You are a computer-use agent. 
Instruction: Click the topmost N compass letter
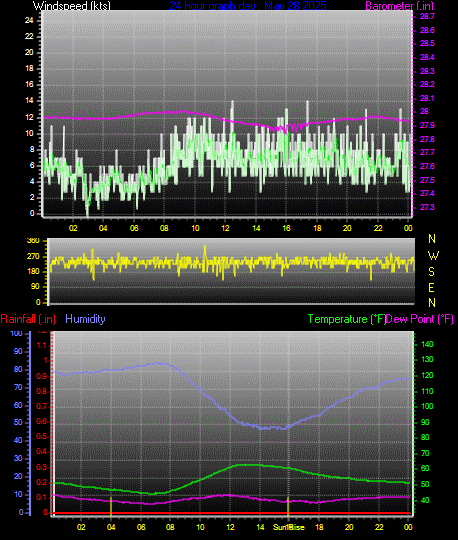point(432,238)
